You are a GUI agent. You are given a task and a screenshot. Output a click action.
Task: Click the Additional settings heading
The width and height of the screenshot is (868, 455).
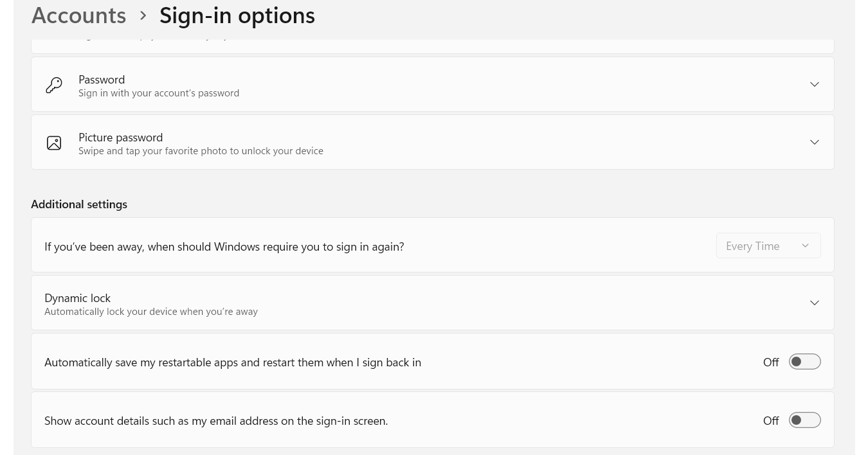point(79,204)
